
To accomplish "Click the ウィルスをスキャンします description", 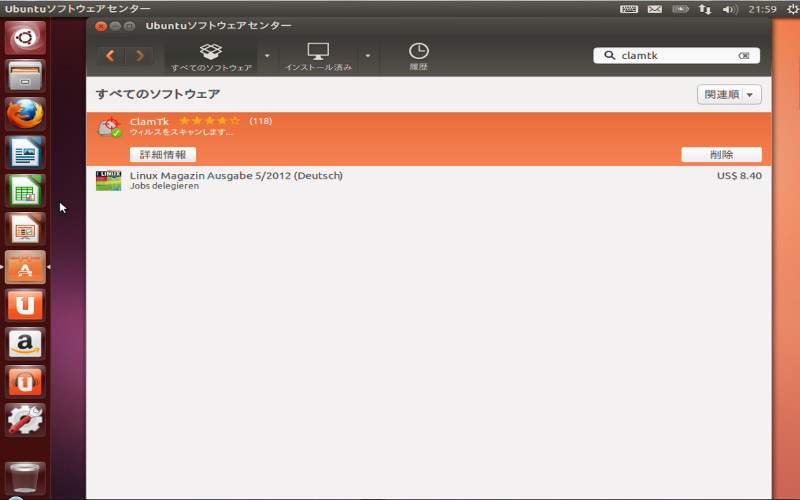I will click(181, 132).
